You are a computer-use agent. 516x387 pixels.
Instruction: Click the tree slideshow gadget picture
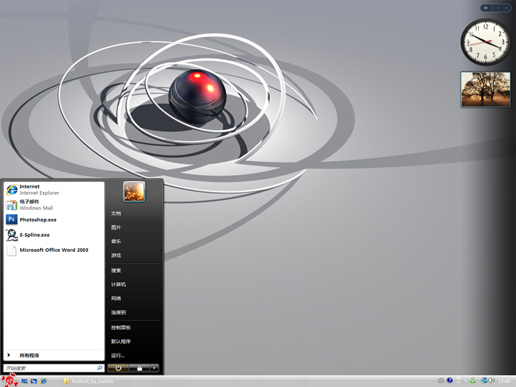click(x=486, y=89)
